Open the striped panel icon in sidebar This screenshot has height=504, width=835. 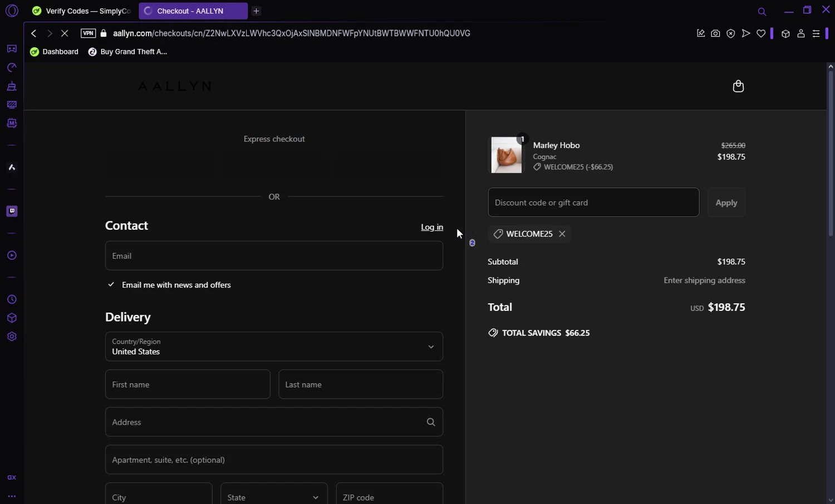click(12, 105)
